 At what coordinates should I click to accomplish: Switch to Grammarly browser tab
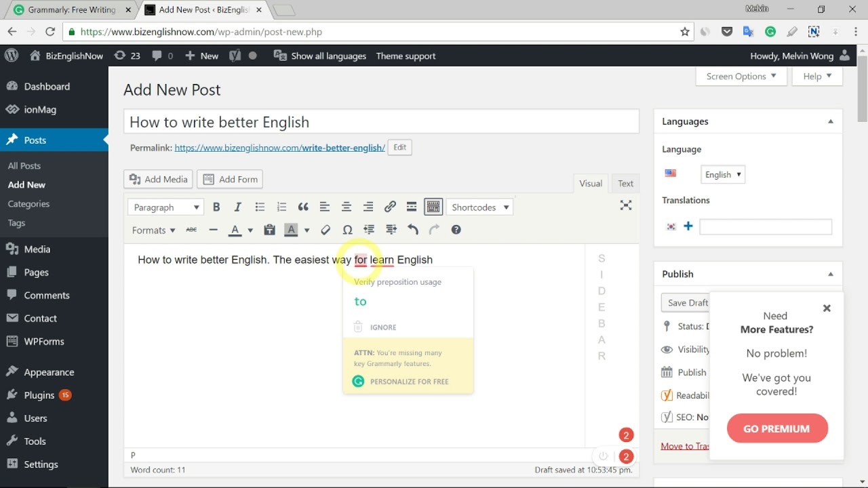tap(71, 9)
